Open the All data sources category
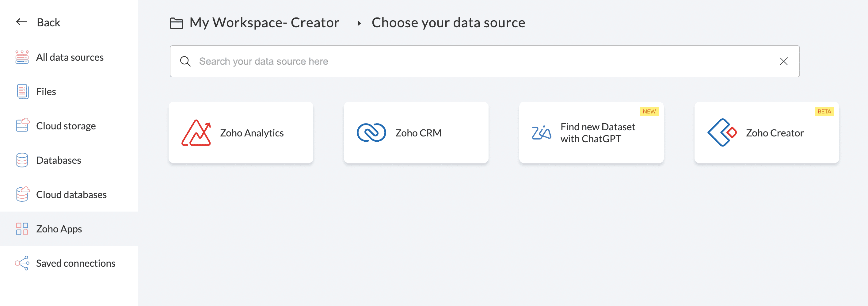868x306 pixels. click(70, 57)
